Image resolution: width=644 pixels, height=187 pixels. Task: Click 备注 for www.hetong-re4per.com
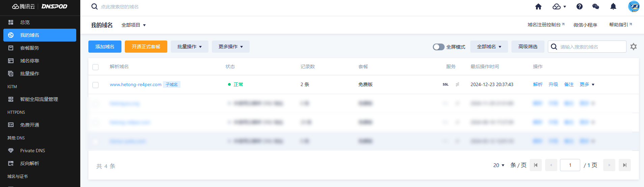pyautogui.click(x=569, y=84)
